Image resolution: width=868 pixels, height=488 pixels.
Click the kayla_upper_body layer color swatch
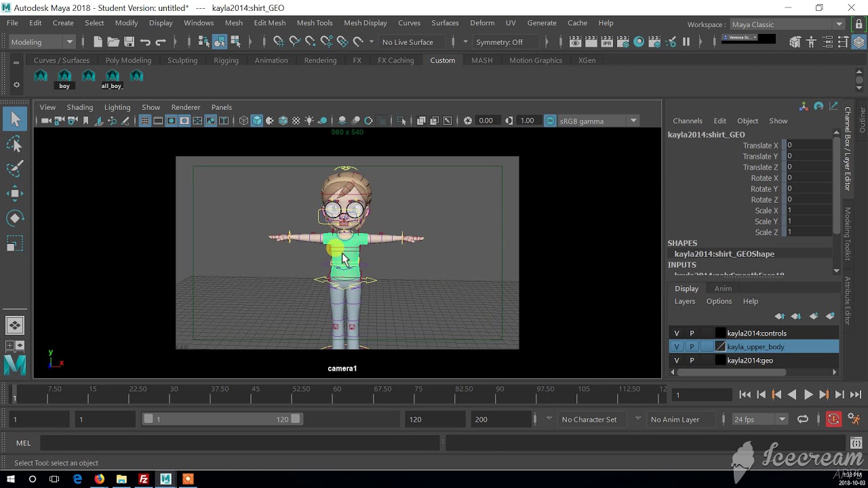coord(720,347)
